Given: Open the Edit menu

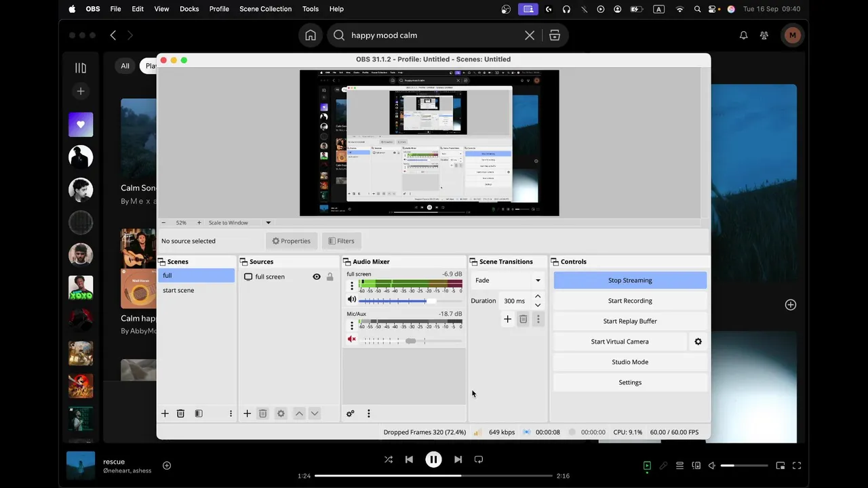Looking at the screenshot, I should [x=138, y=9].
